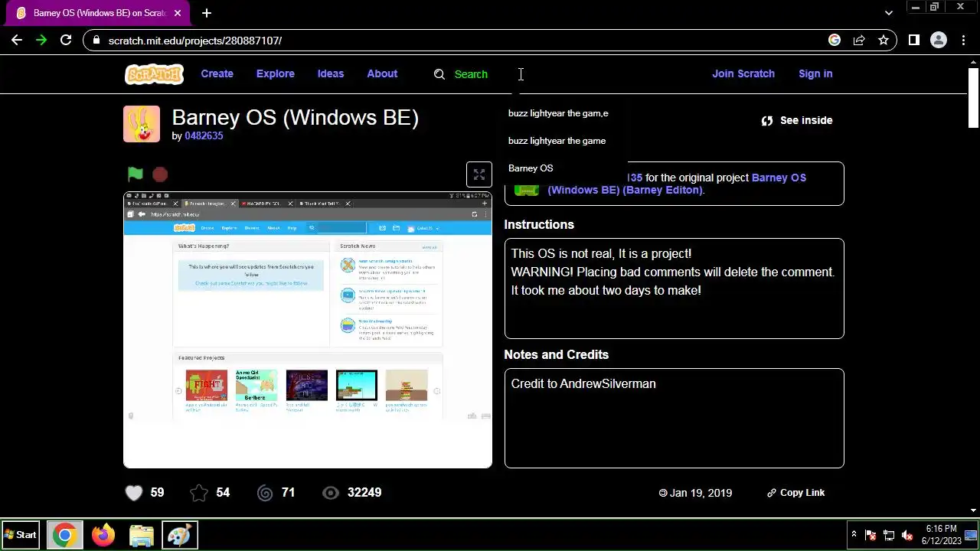The image size is (980, 551).
Task: Click the scrollbar down arrow
Action: pos(973,510)
